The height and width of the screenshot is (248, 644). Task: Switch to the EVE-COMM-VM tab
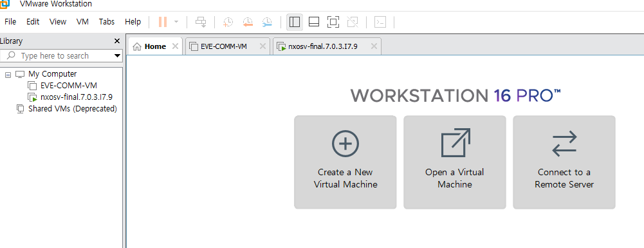pyautogui.click(x=228, y=46)
